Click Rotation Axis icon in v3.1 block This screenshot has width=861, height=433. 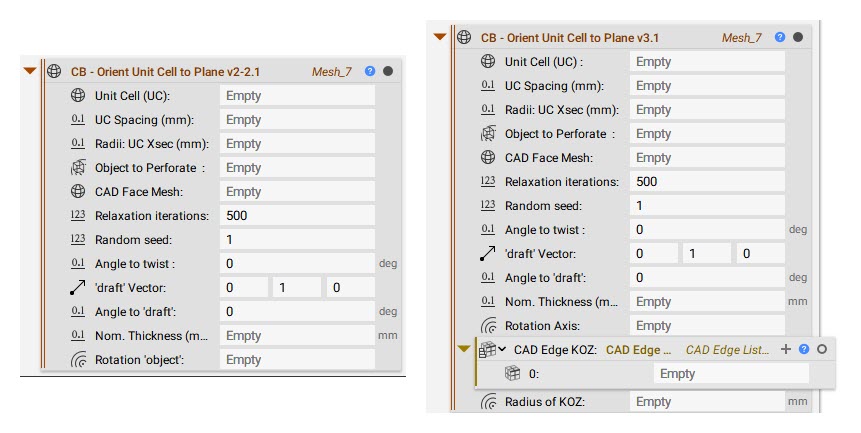tap(488, 326)
